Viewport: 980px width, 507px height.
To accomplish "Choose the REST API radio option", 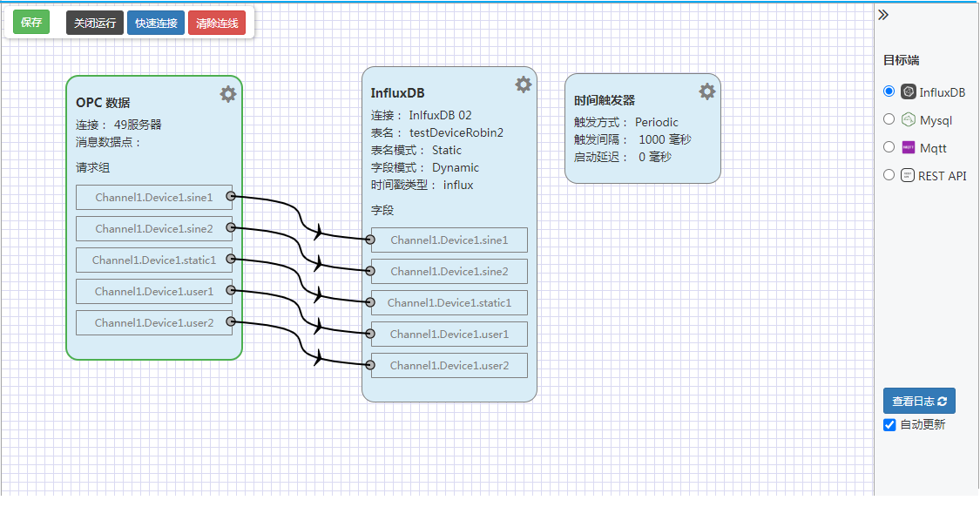I will tap(889, 175).
